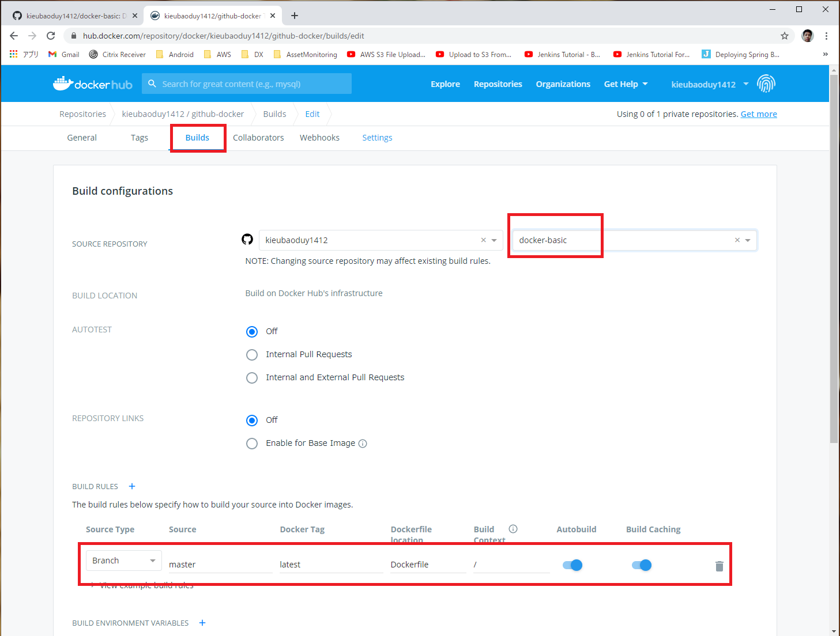Screen dimensions: 840x636
Task: Toggle Build Caching for the master rule
Action: 642,565
